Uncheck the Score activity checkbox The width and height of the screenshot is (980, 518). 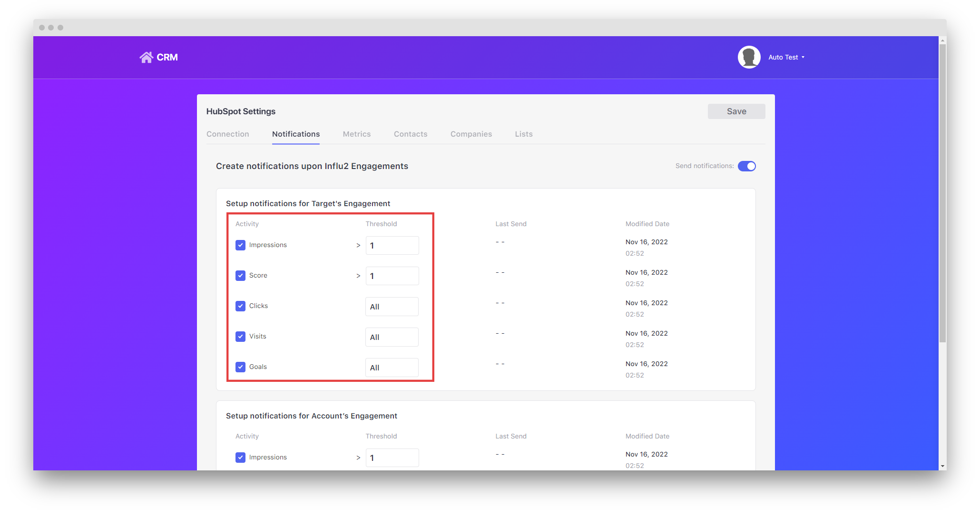click(240, 275)
